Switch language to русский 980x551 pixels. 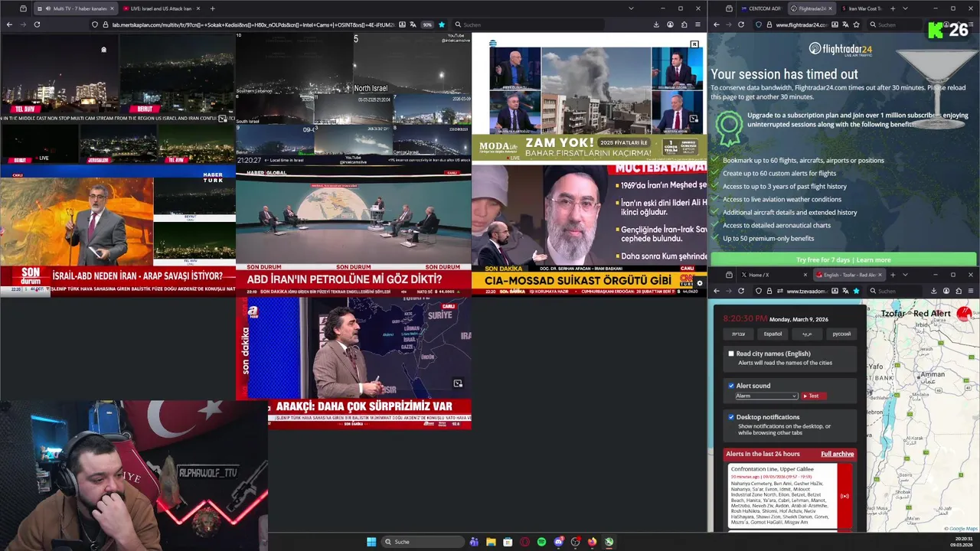(841, 334)
